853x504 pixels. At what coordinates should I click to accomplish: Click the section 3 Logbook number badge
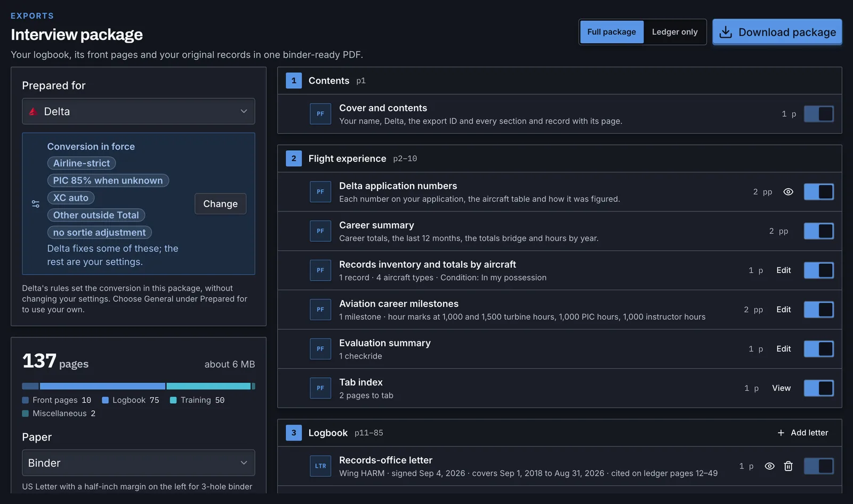[294, 433]
